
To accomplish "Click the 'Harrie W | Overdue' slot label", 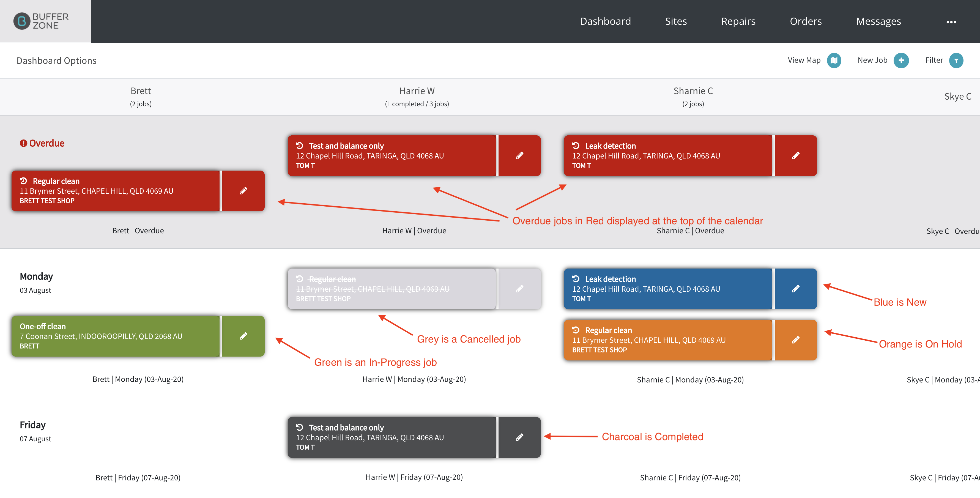I will pos(414,231).
